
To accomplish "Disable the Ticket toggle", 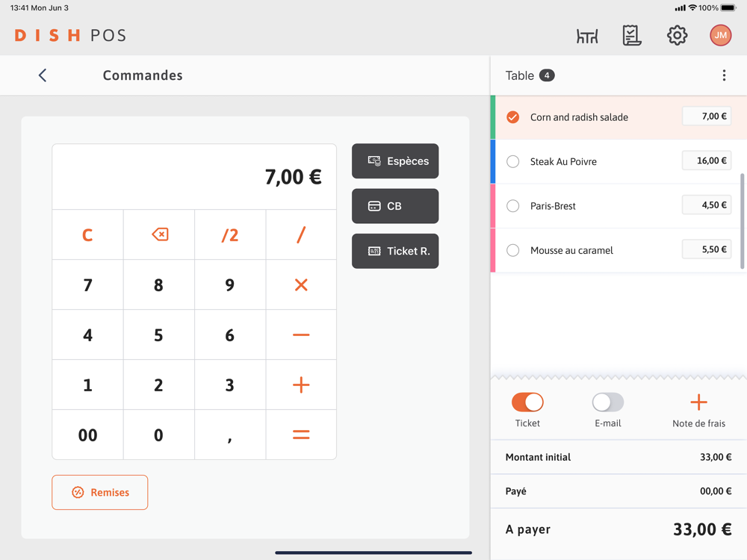I will coord(527,402).
